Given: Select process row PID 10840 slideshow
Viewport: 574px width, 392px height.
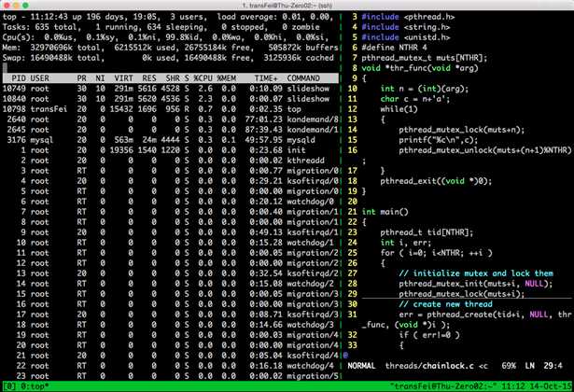Looking at the screenshot, I should coord(170,99).
